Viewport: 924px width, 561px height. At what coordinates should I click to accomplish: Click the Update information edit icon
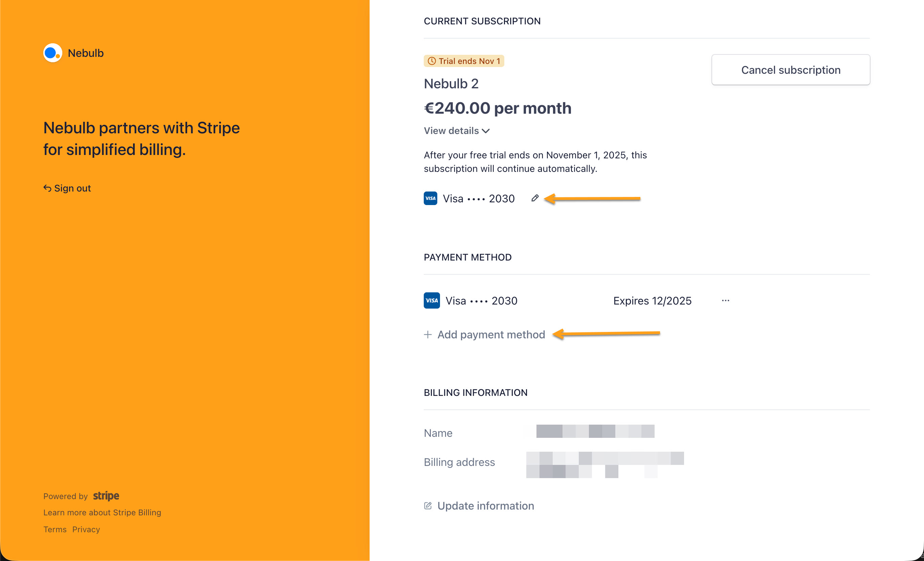(x=427, y=506)
